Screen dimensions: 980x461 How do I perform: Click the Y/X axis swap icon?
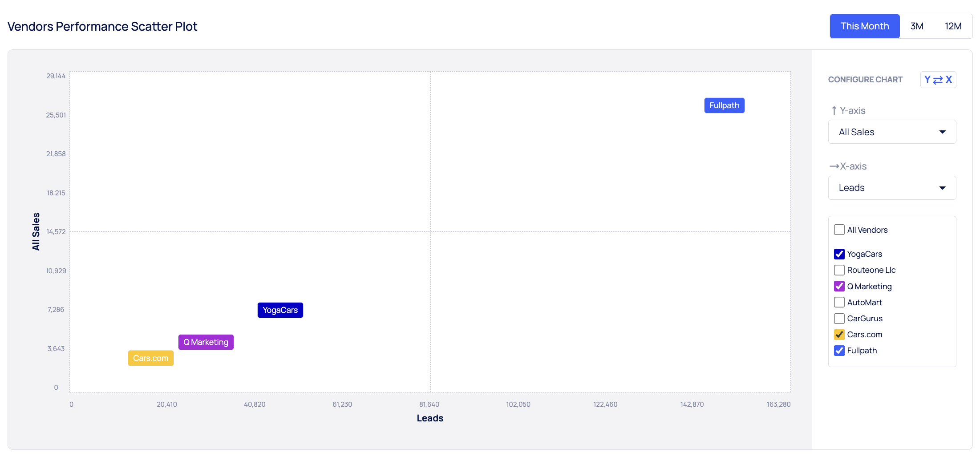tap(938, 80)
